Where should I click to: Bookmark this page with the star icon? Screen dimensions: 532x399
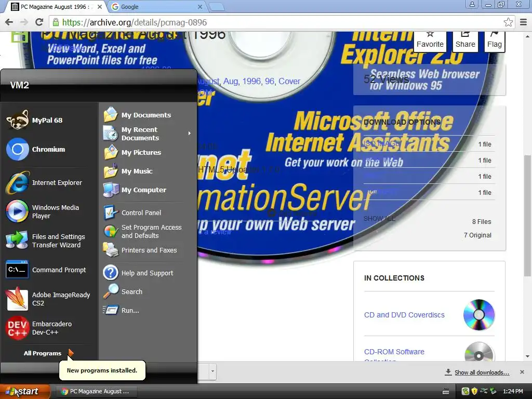[508, 22]
